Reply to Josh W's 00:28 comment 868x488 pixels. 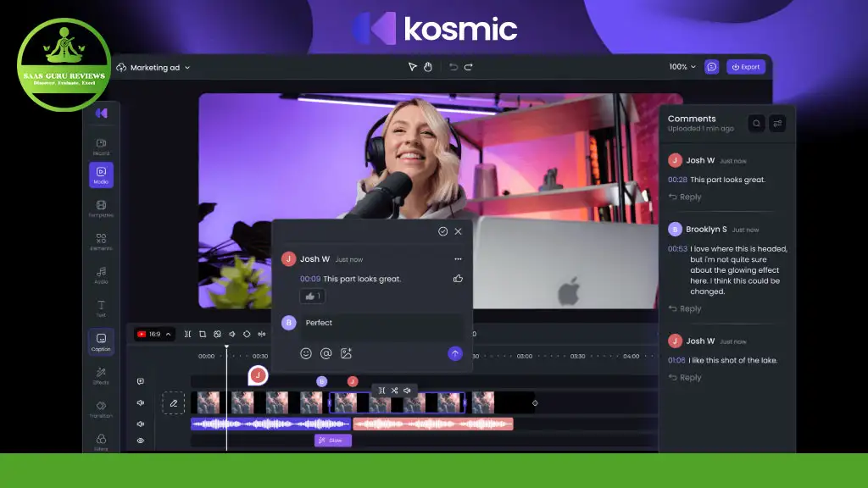tap(685, 197)
